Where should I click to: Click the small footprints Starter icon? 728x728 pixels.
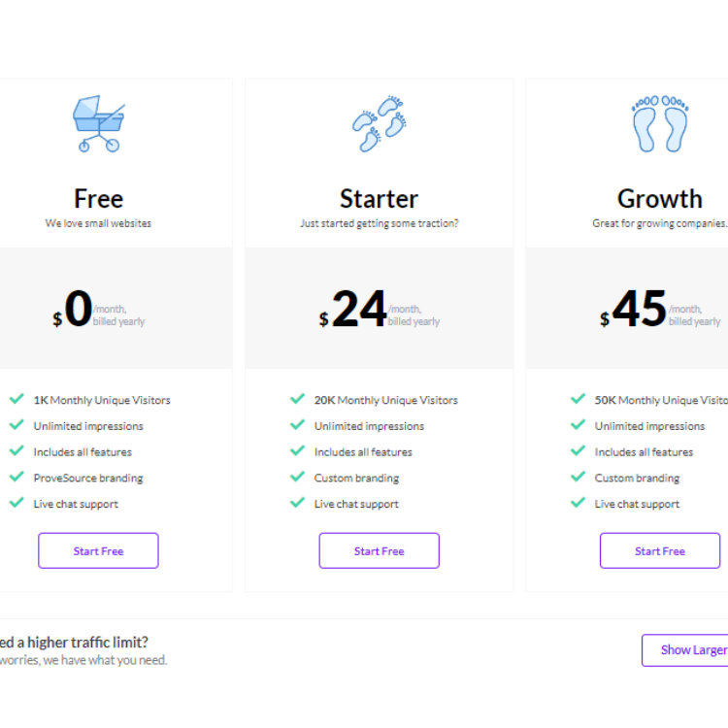click(x=379, y=123)
